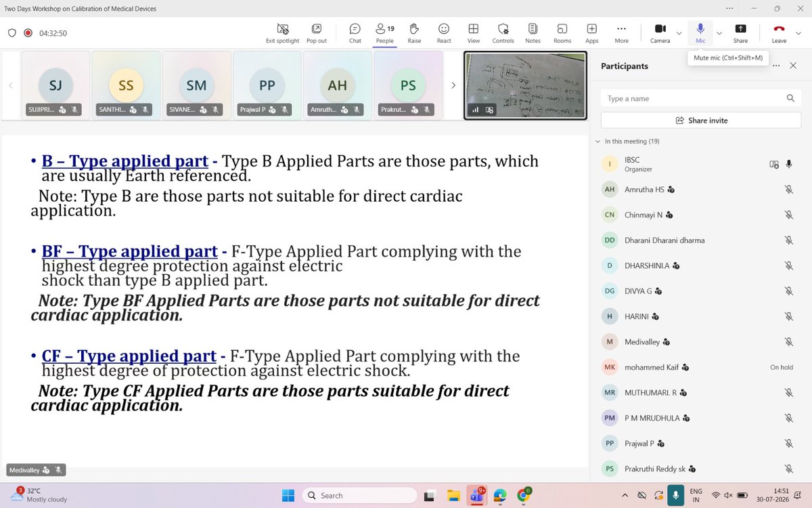Toggle Chinmayi N muted mic icon

coord(789,215)
